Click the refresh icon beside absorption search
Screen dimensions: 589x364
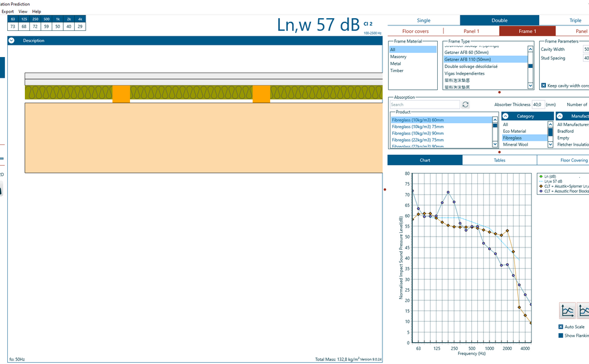(466, 105)
